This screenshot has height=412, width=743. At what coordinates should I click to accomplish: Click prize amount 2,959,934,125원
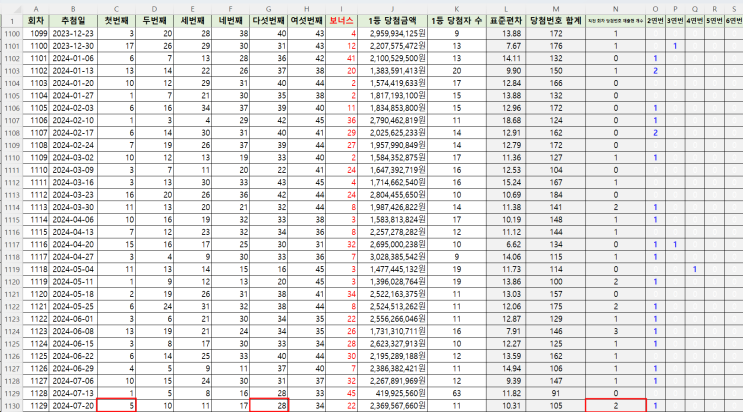pos(392,34)
